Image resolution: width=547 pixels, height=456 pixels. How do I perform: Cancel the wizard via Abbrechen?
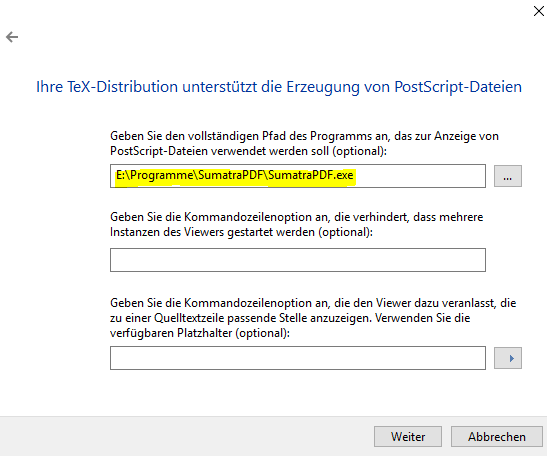pyautogui.click(x=497, y=436)
